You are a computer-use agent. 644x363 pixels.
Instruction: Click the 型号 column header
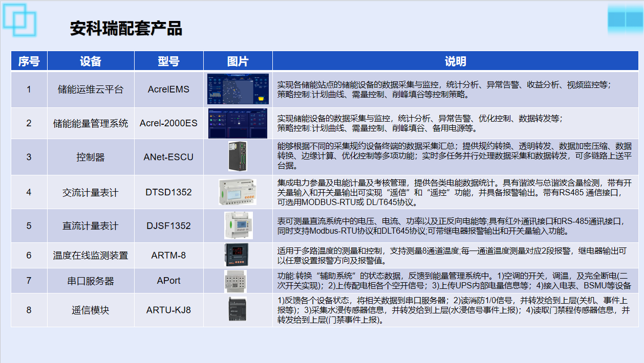[168, 61]
